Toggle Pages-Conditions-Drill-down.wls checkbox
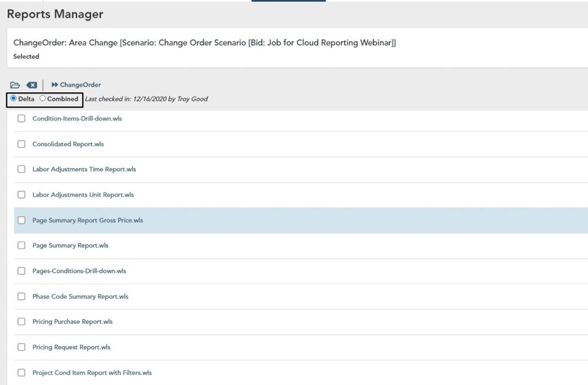The image size is (588, 385). [21, 270]
